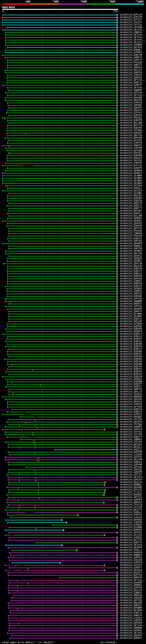Click the cyan alignment bar of UniRef100_B7FLK4

click(60, 15)
